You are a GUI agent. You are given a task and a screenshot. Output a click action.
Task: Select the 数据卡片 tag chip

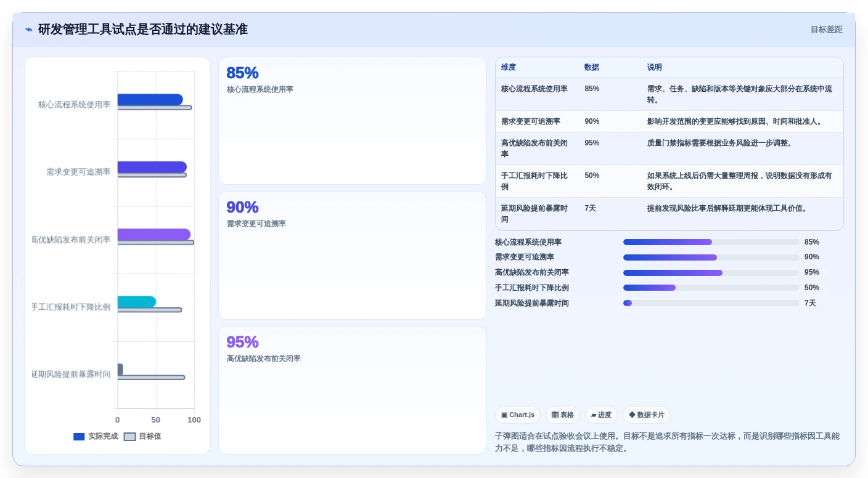pyautogui.click(x=646, y=415)
